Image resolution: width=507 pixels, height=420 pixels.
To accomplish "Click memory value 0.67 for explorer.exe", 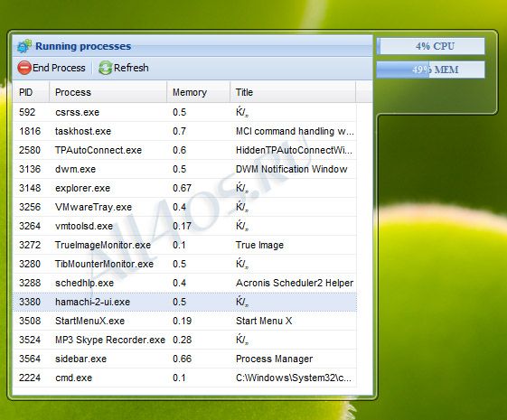I will (x=182, y=188).
